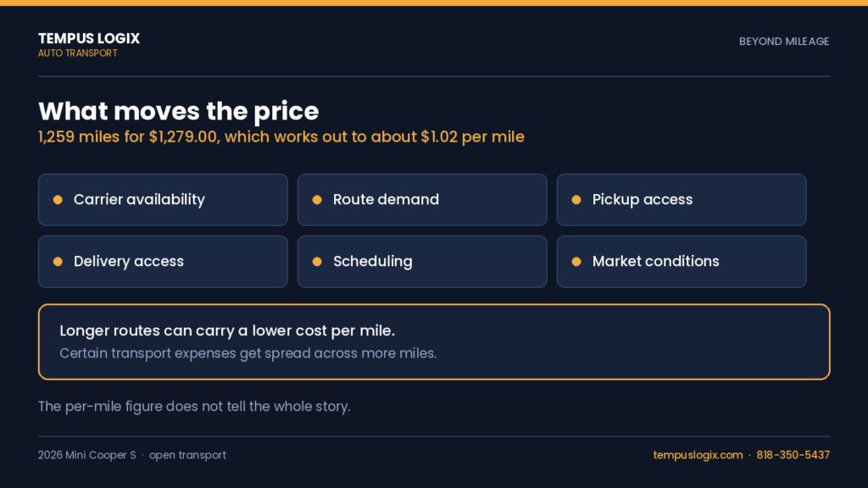Click the orange dot next to Delivery access

[x=58, y=262]
